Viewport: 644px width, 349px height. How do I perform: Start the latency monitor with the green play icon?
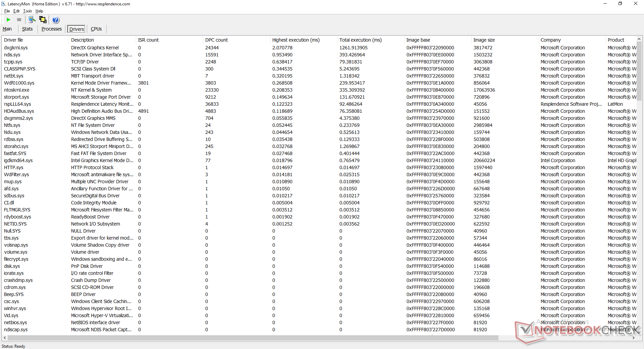point(9,20)
